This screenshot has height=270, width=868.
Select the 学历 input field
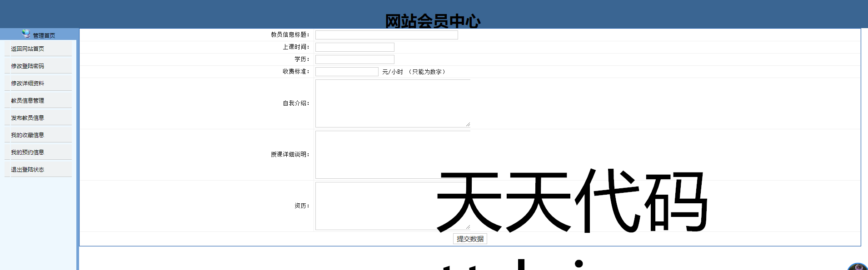click(354, 59)
